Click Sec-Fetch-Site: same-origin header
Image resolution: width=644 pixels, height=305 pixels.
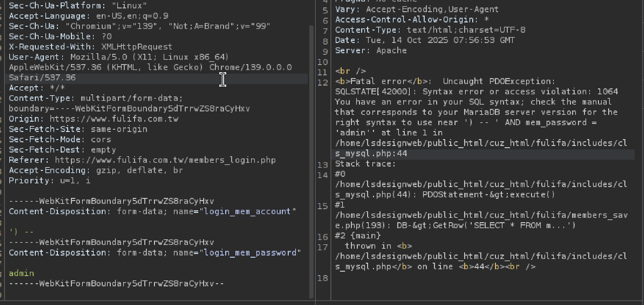(x=78, y=129)
